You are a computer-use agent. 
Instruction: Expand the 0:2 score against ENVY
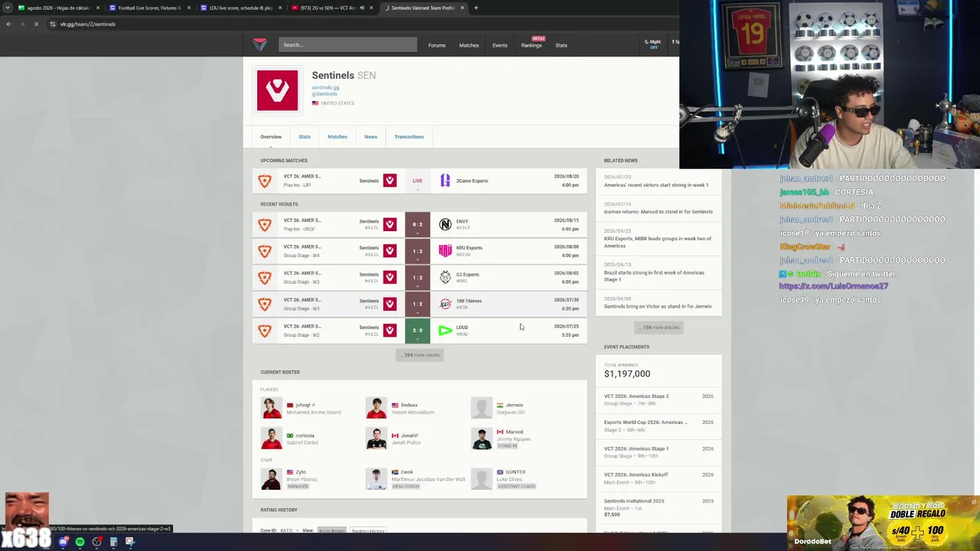coord(417,224)
